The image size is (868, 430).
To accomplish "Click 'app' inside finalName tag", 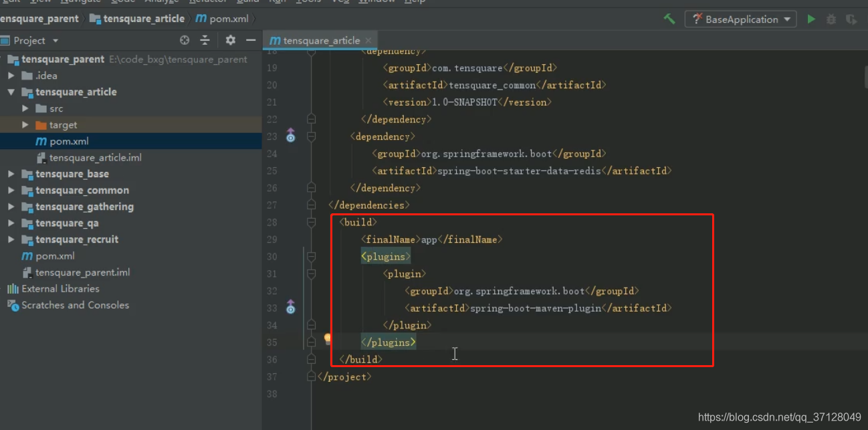I will click(429, 239).
